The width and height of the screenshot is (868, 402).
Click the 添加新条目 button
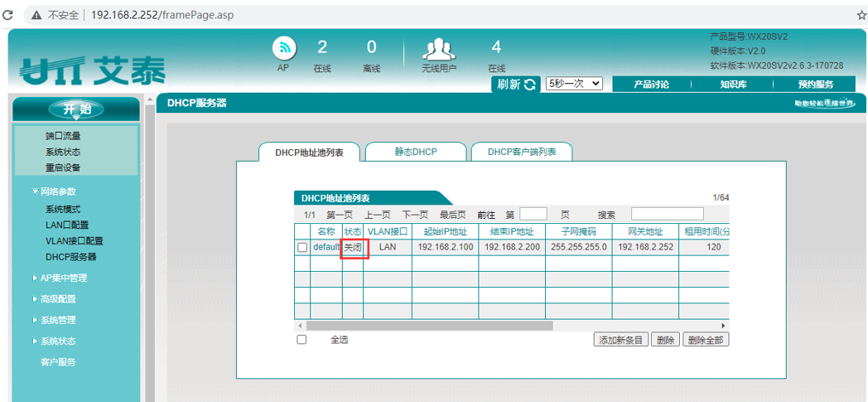620,340
